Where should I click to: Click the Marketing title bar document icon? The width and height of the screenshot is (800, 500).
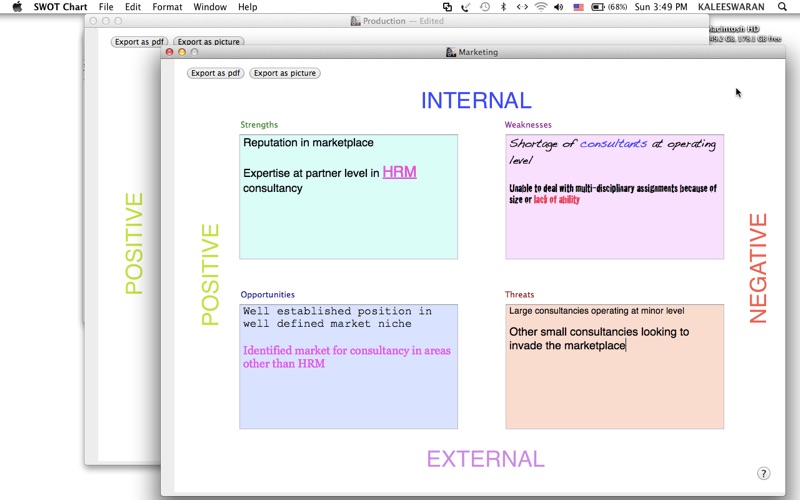click(x=451, y=52)
